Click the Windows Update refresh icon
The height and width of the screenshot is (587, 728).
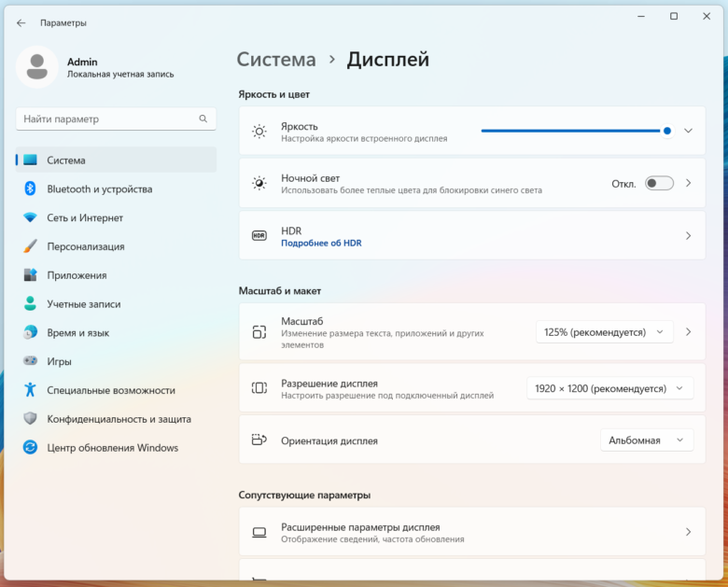point(30,447)
